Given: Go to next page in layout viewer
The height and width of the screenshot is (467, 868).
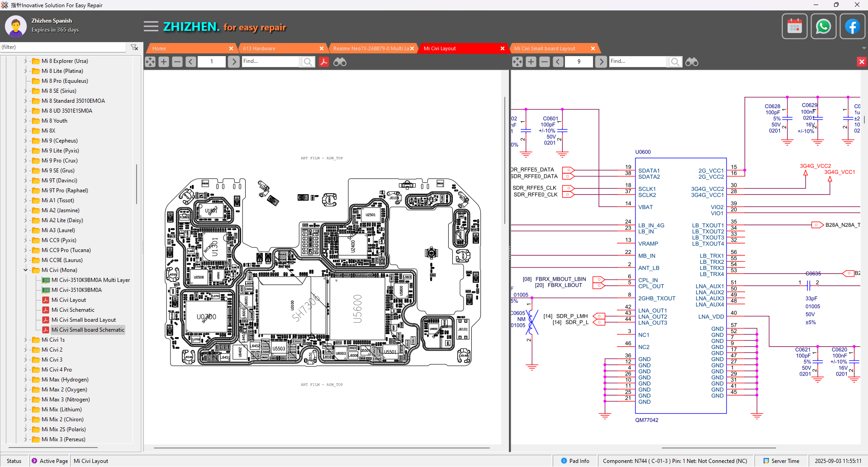Looking at the screenshot, I should (233, 62).
